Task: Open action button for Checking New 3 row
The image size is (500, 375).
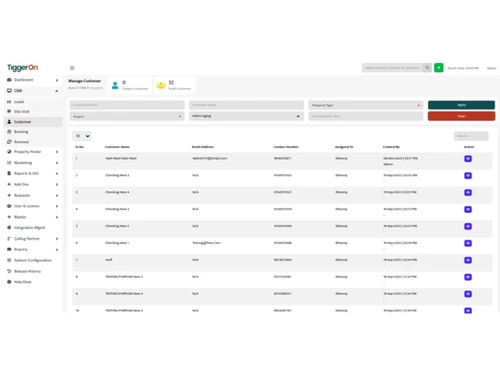Action: point(468,210)
